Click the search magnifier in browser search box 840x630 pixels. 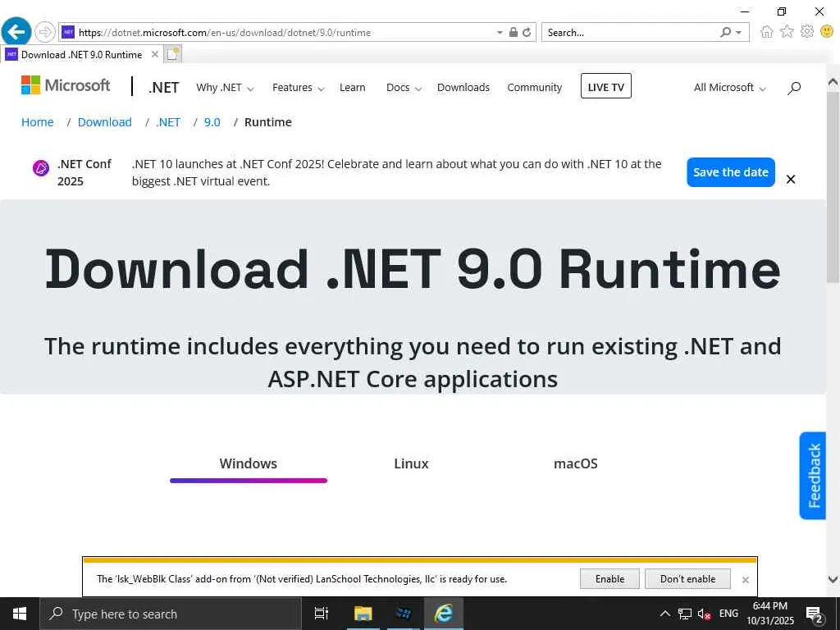click(725, 32)
